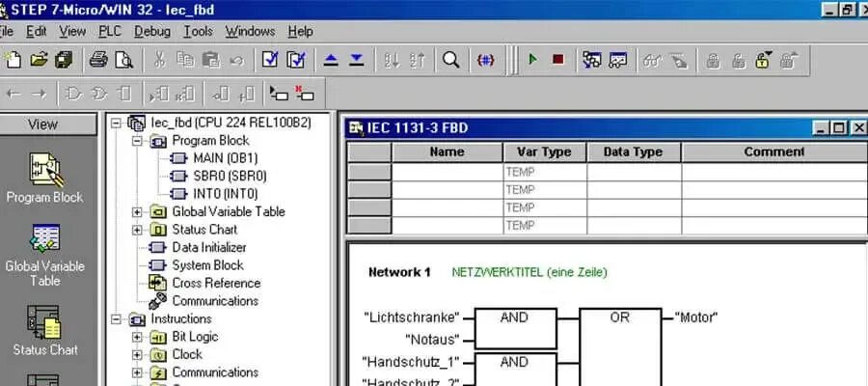Open Global Variable Table in the View bar
The image size is (868, 386).
tap(44, 256)
